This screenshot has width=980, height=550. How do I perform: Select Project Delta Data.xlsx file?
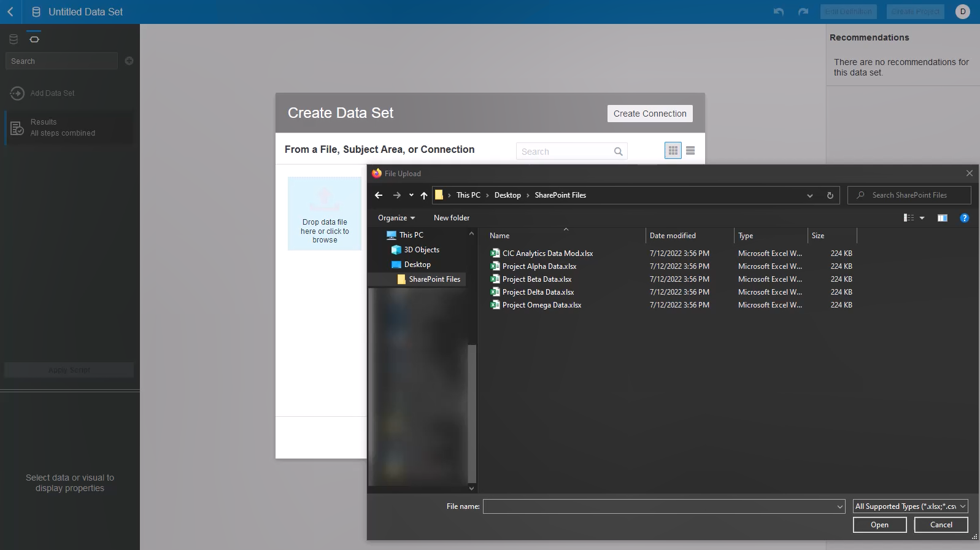[538, 292]
